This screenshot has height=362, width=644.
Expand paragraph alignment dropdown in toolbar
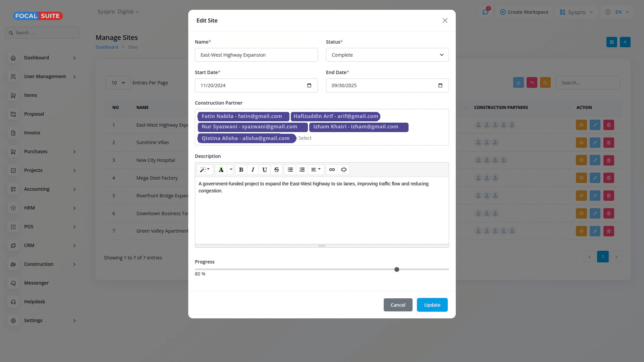316,170
